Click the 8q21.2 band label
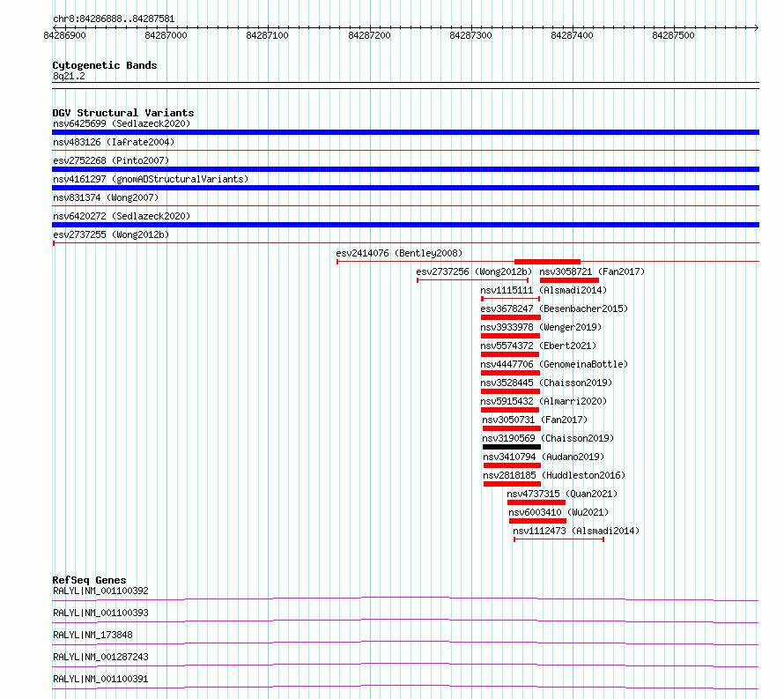The height and width of the screenshot is (699, 784). click(69, 76)
